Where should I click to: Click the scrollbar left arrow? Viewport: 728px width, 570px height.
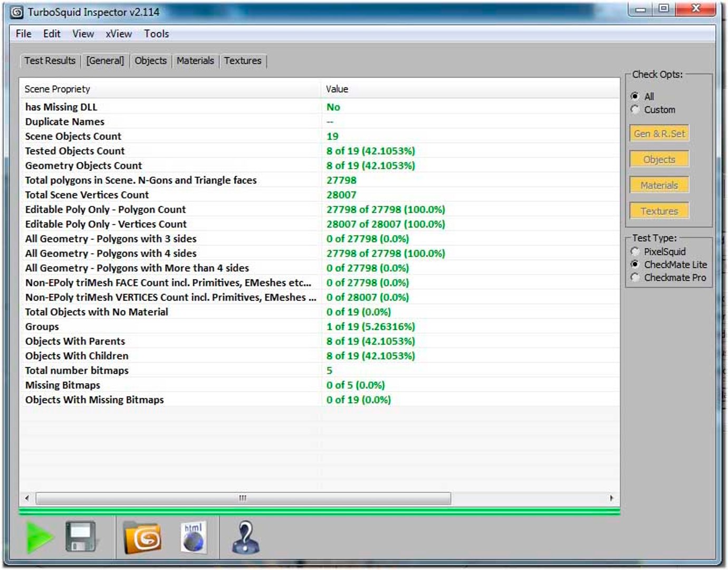(27, 498)
